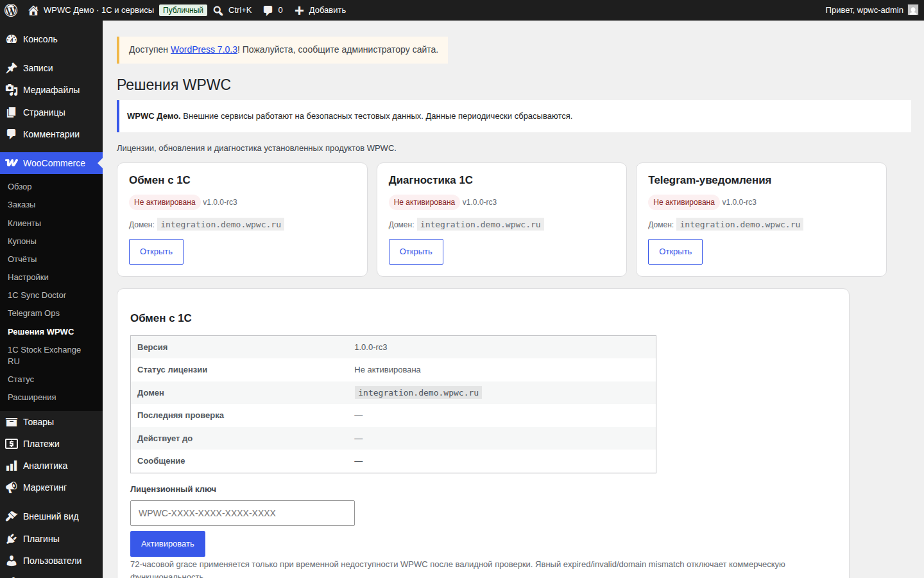Open 1C Stock Exchange RU item
Image resolution: width=924 pixels, height=578 pixels.
pos(51,356)
